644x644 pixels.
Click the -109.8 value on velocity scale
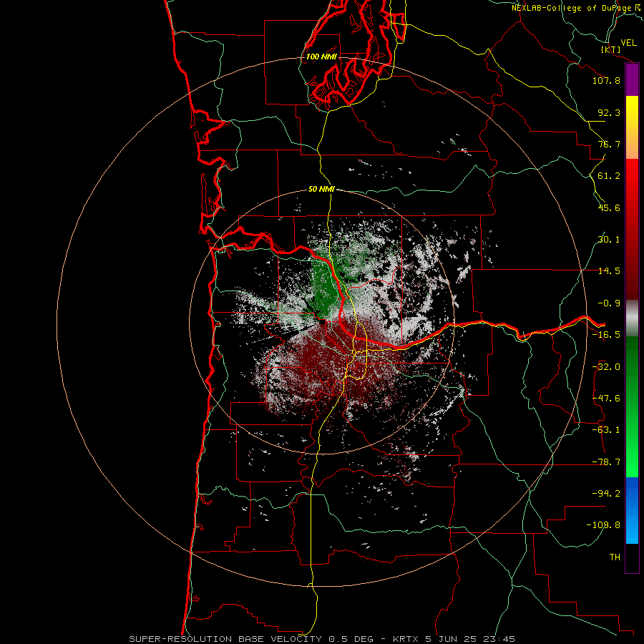pyautogui.click(x=603, y=525)
